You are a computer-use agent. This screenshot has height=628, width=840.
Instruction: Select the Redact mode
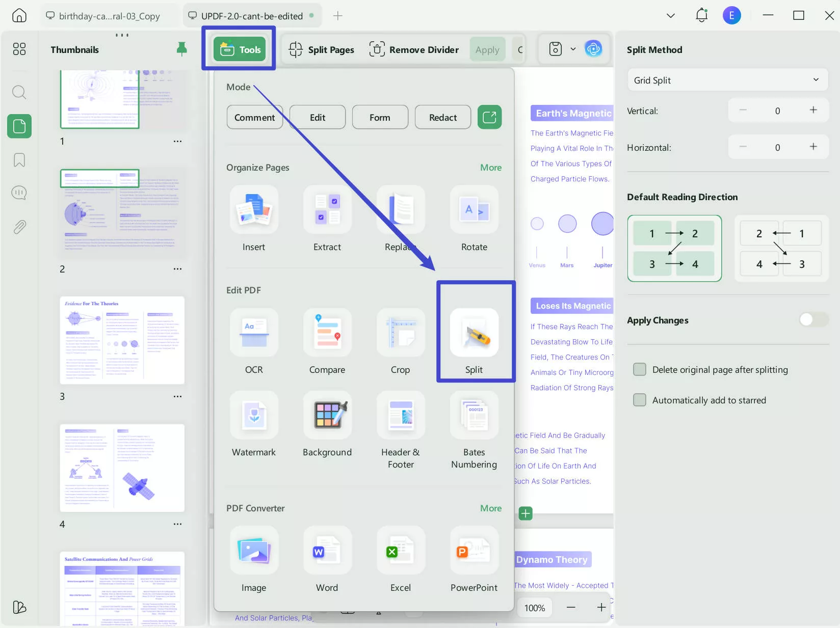pyautogui.click(x=442, y=117)
